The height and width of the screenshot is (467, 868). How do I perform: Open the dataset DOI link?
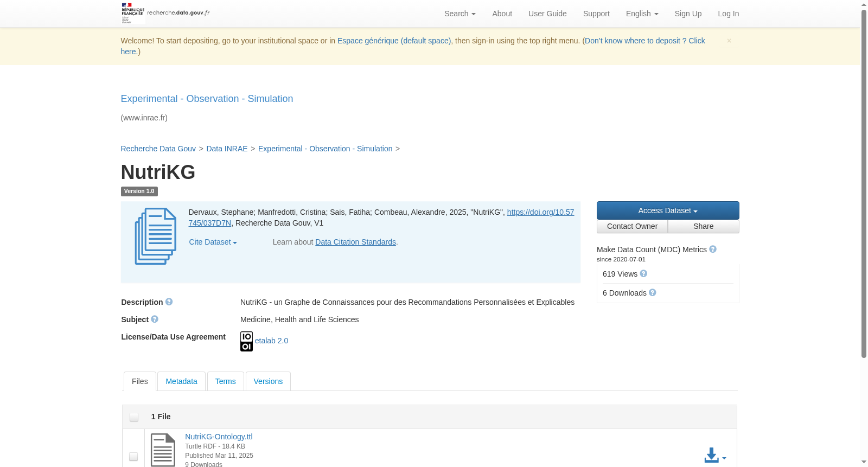540,212
